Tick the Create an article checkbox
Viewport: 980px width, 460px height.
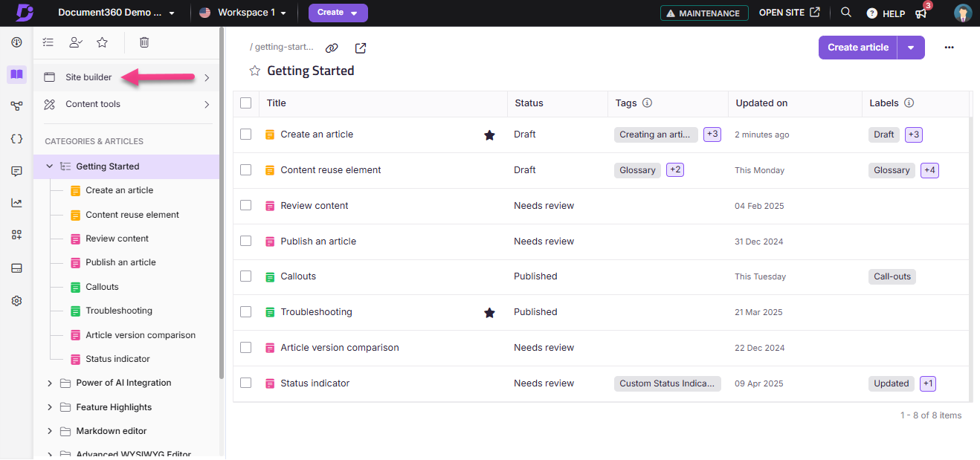click(246, 135)
